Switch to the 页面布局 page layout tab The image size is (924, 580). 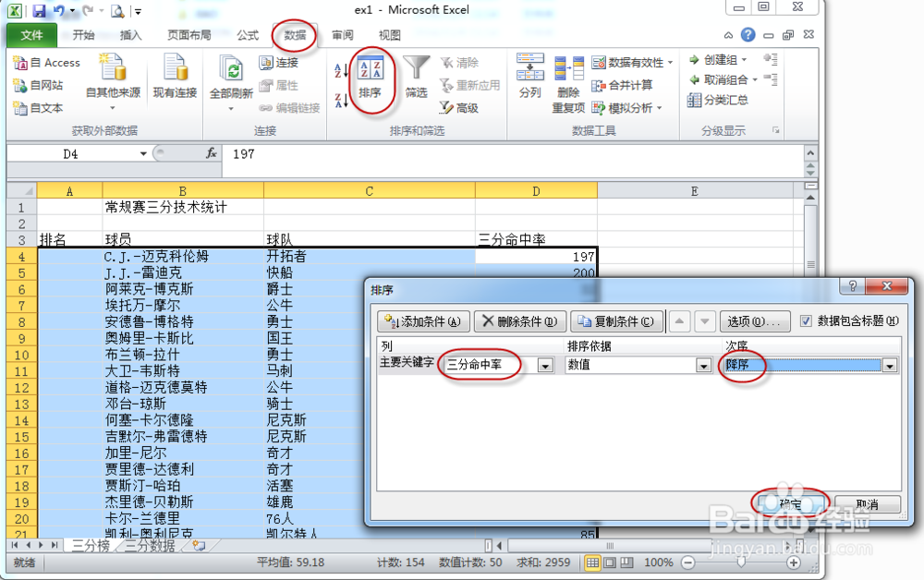(189, 35)
